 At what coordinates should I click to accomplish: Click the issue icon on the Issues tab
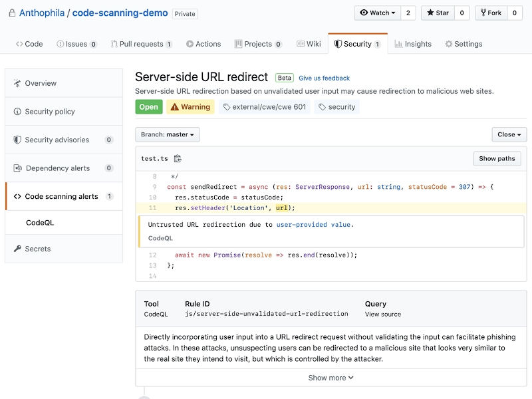tap(60, 44)
